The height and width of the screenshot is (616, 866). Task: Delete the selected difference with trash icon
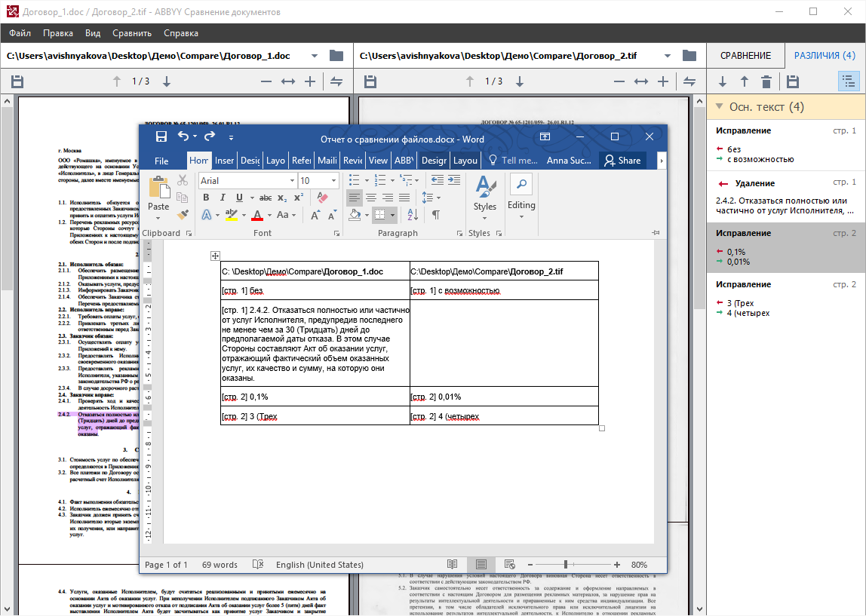766,81
